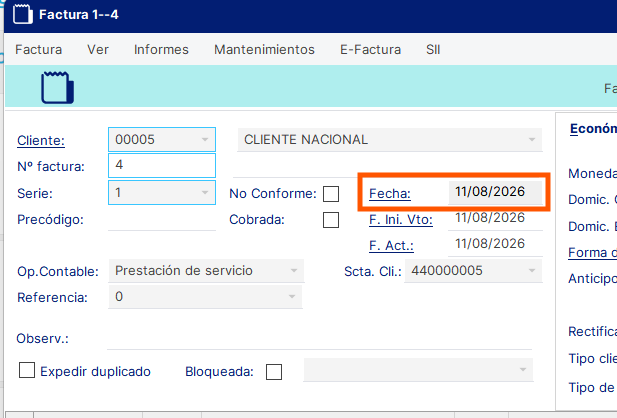This screenshot has height=418, width=617.
Task: Click the F. Ini. Vto date field
Action: (495, 218)
